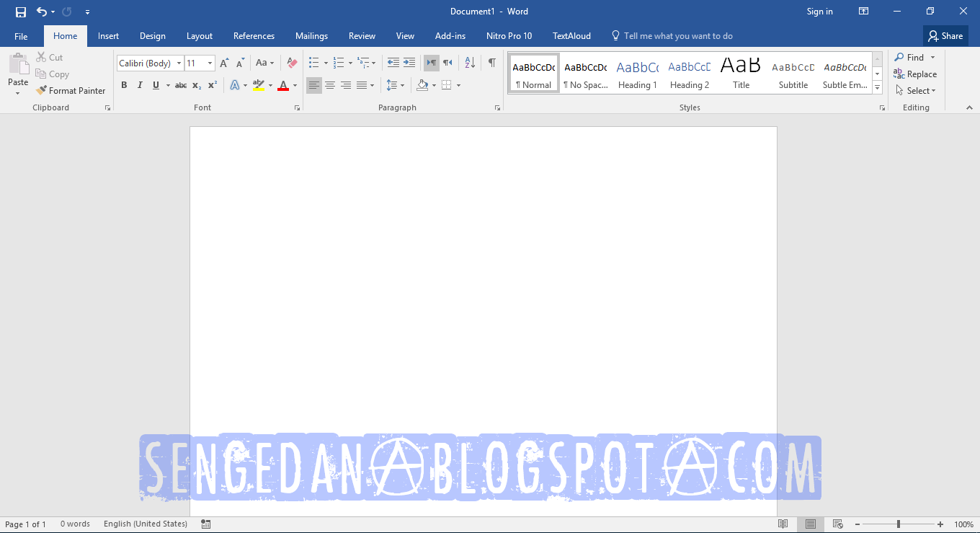
Task: Switch to Web Layout view
Action: [838, 524]
